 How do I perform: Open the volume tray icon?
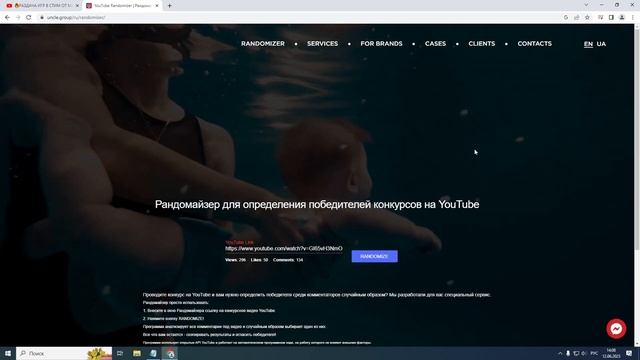584,353
